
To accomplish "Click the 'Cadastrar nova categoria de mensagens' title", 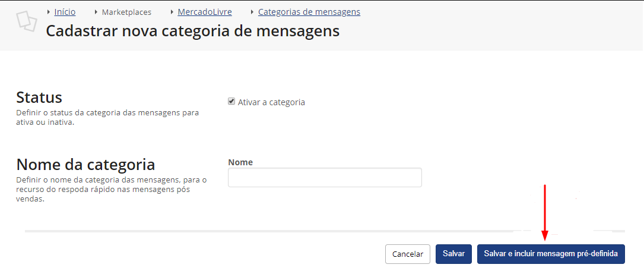I will 193,32.
